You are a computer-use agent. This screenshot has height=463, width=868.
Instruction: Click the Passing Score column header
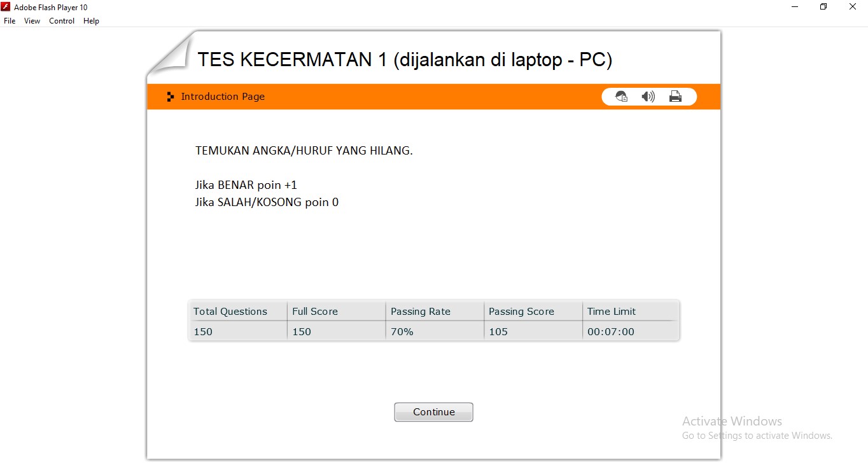coord(521,311)
